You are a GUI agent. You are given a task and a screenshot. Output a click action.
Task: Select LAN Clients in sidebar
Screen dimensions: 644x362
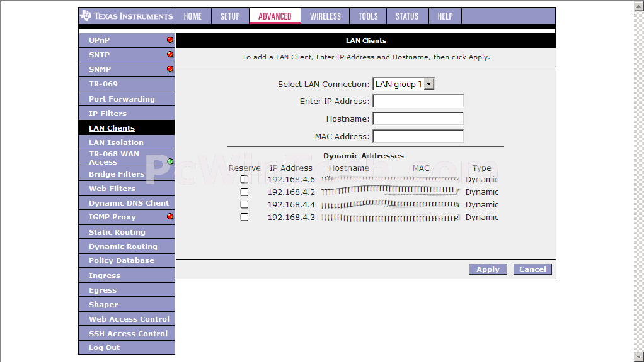click(x=127, y=128)
